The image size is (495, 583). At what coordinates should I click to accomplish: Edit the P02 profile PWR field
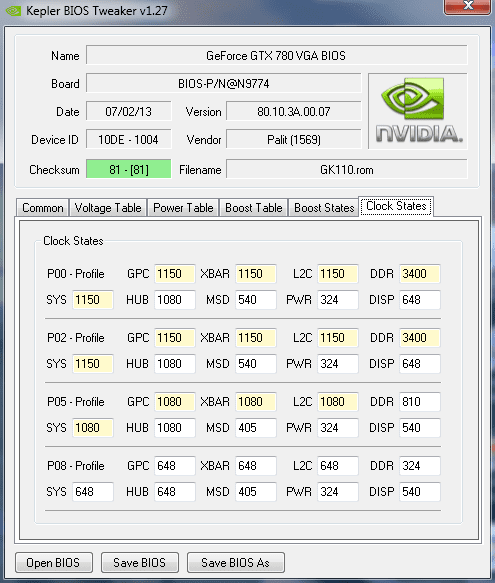(338, 364)
